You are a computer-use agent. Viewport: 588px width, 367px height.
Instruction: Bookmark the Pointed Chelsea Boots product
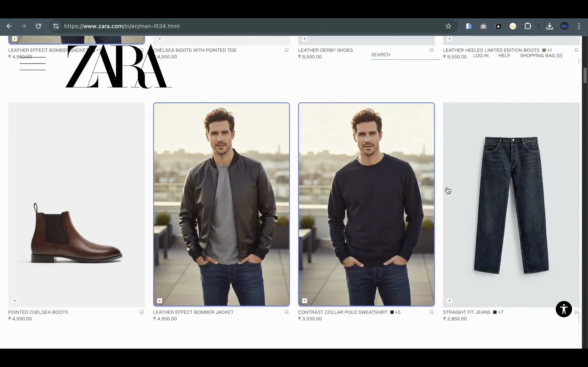(x=142, y=312)
